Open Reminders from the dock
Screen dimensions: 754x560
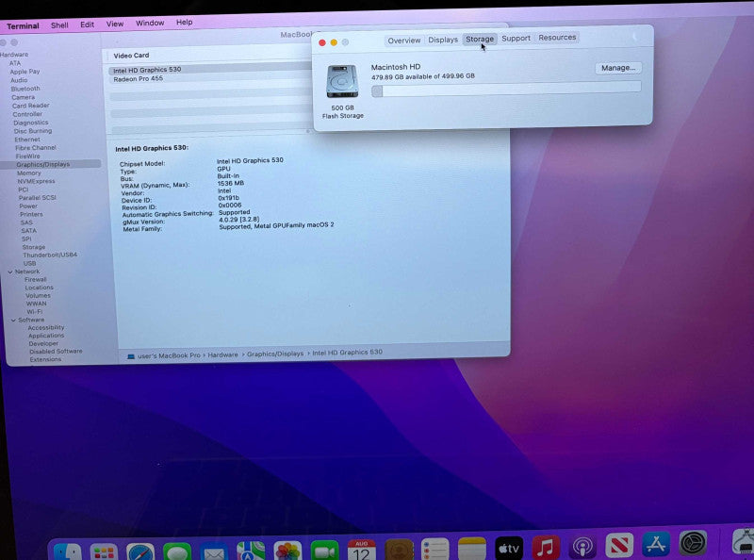tap(435, 549)
